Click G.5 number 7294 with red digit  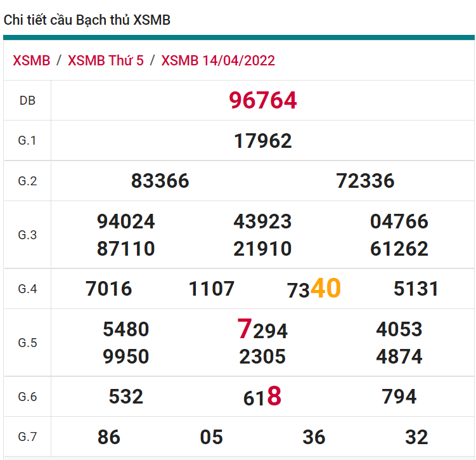tap(262, 330)
